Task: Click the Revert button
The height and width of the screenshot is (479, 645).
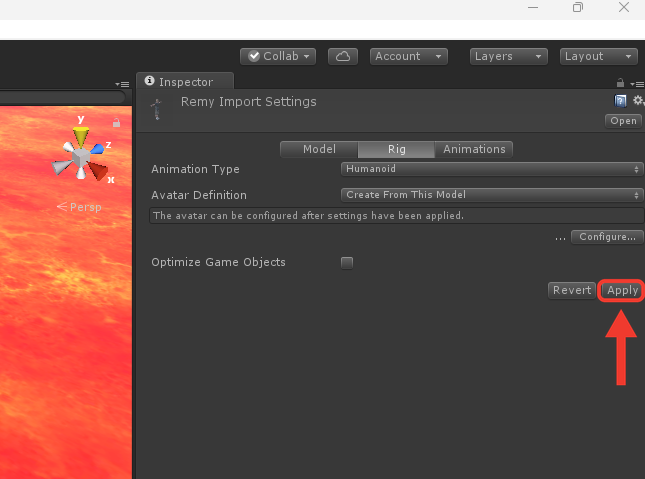Action: point(572,291)
